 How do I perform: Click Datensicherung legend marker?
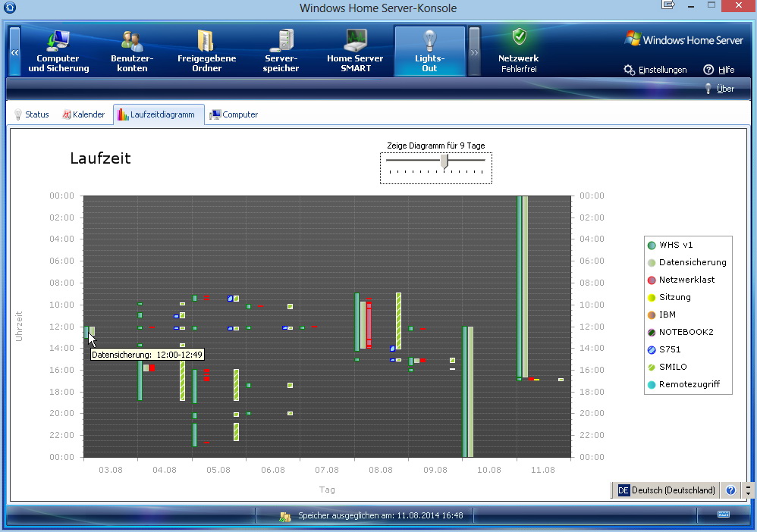(x=652, y=263)
